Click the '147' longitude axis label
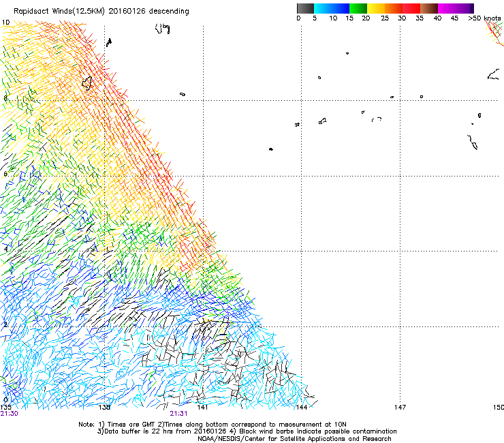This screenshot has height=443, width=504. click(x=400, y=408)
